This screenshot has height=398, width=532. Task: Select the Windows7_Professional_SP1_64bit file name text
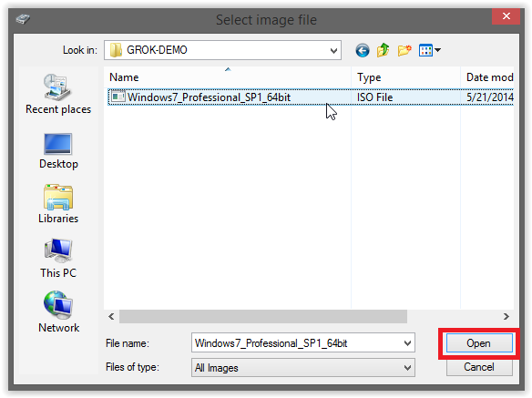tap(209, 97)
